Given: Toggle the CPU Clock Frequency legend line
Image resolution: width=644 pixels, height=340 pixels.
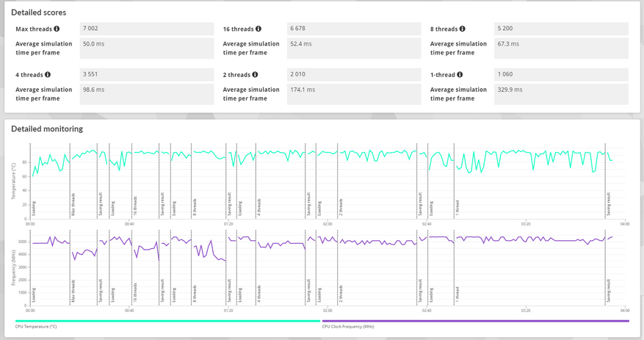Looking at the screenshot, I should 476,321.
